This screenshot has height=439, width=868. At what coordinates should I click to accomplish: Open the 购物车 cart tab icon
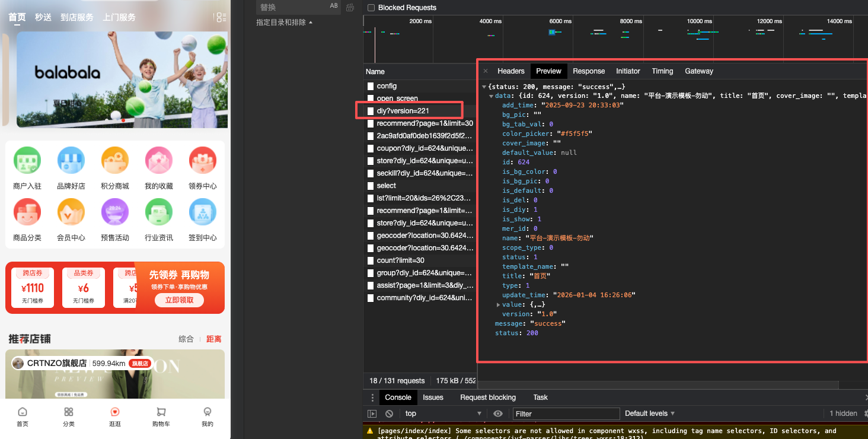161,412
